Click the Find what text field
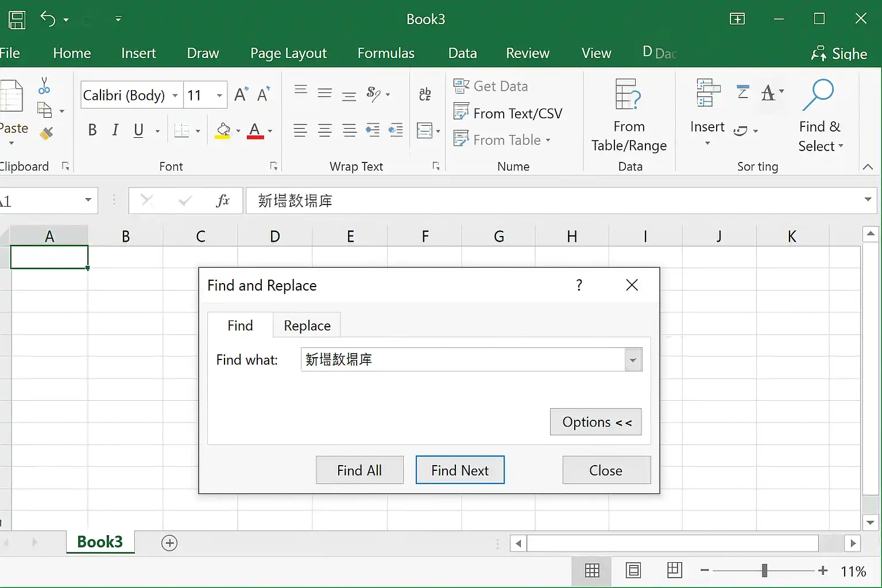 [x=462, y=360]
